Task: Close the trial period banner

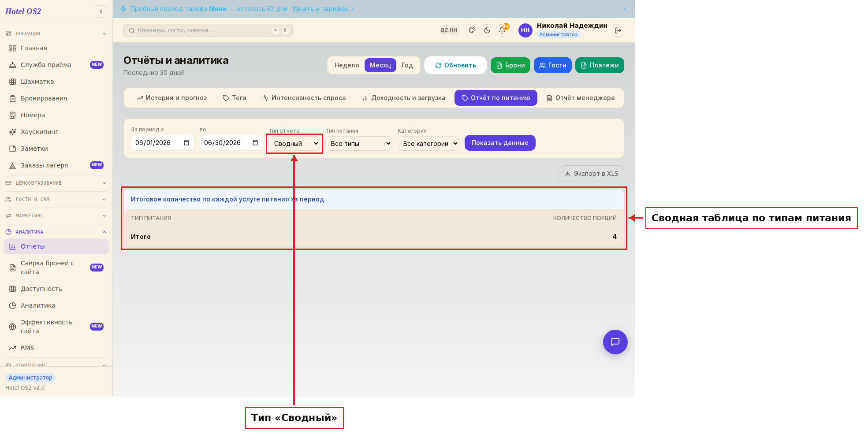Action: pos(625,9)
